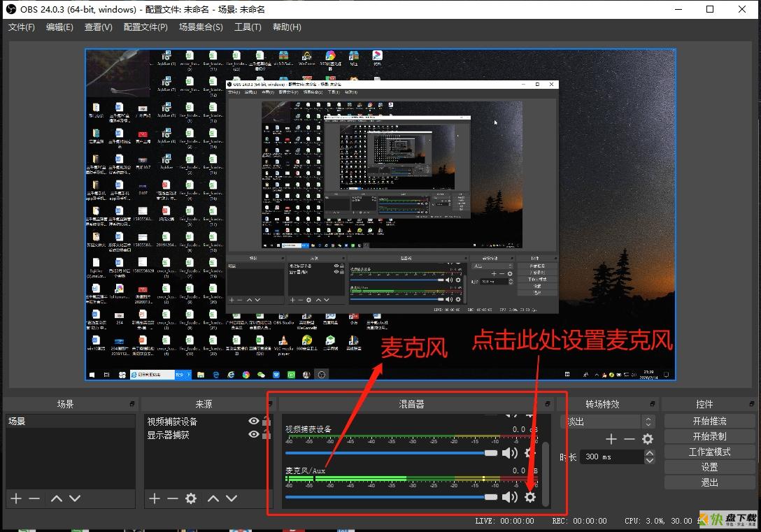The width and height of the screenshot is (761, 532).
Task: Click the 麦克风/Aux label in mixer
Action: pyautogui.click(x=305, y=471)
